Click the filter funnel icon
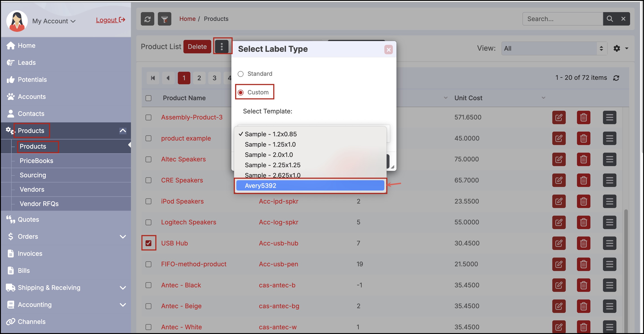Image resolution: width=644 pixels, height=334 pixels. click(164, 19)
